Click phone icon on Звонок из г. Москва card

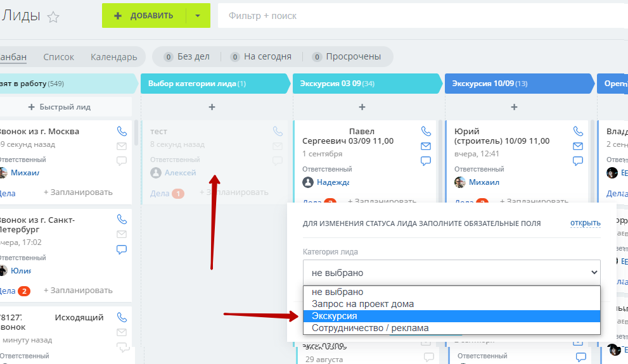pos(122,131)
